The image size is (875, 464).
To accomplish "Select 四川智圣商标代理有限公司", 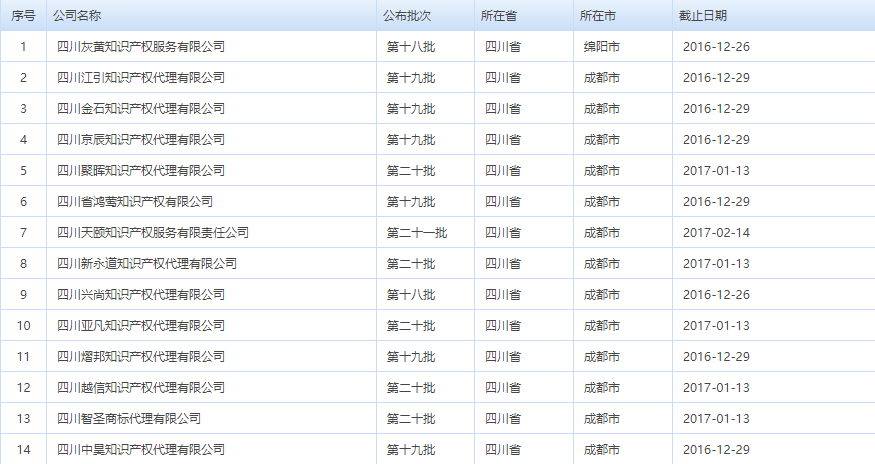I will coord(129,418).
